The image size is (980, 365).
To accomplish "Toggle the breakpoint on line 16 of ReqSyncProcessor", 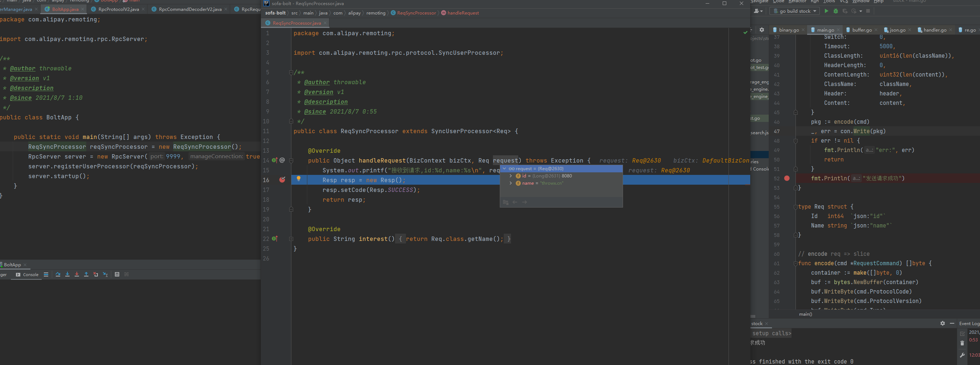I will [x=282, y=180].
